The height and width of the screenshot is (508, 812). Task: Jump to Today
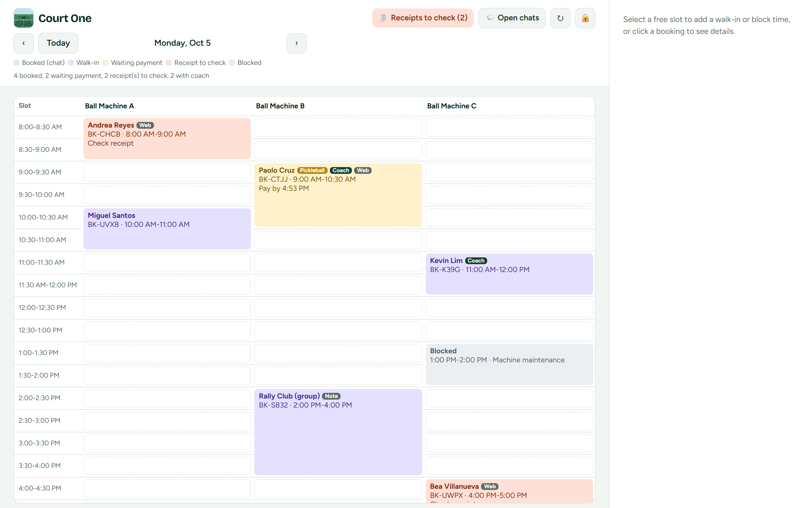pos(58,43)
